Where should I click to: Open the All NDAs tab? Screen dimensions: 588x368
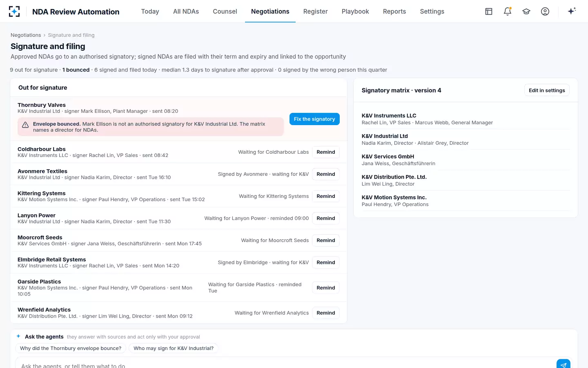coord(186,11)
